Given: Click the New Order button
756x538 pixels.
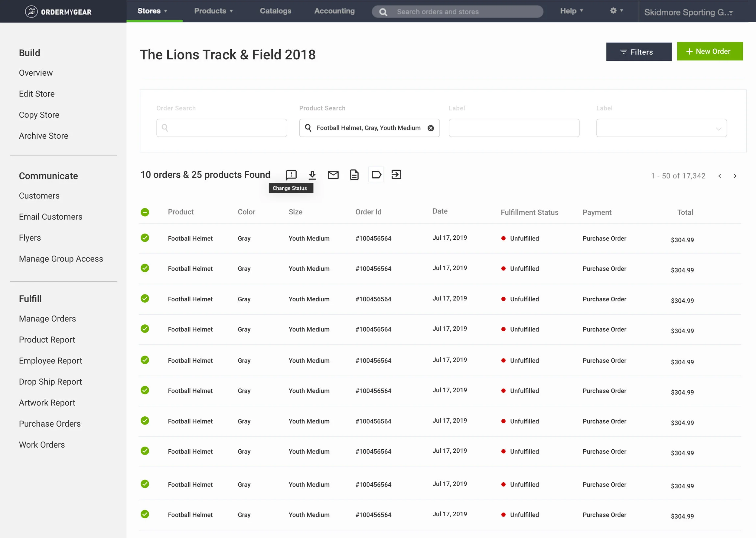Looking at the screenshot, I should point(710,51).
